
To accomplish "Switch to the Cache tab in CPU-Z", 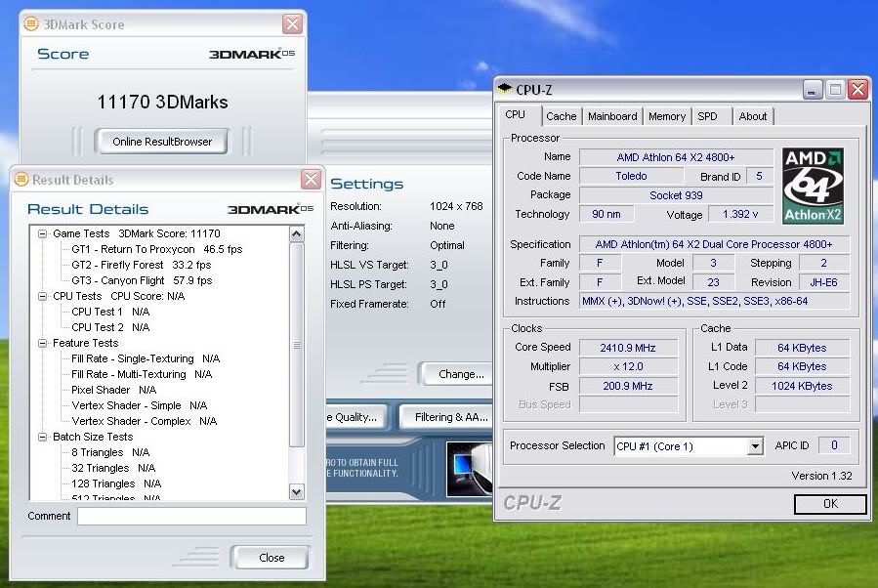I will pos(561,116).
